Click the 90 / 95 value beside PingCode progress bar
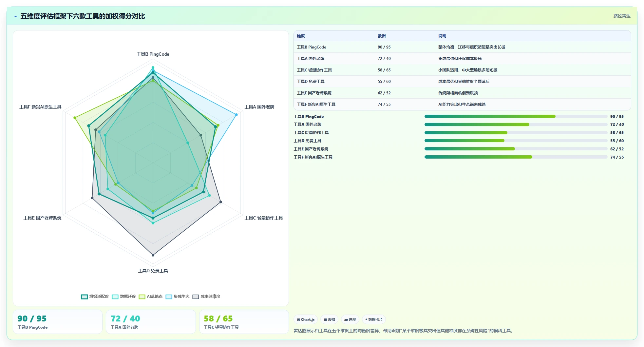The width and height of the screenshot is (644, 347). 617,117
